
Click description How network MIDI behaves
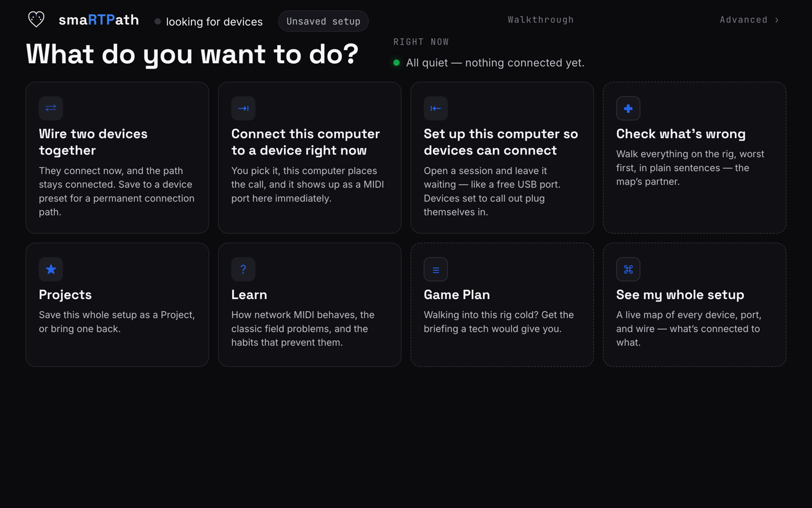click(303, 329)
